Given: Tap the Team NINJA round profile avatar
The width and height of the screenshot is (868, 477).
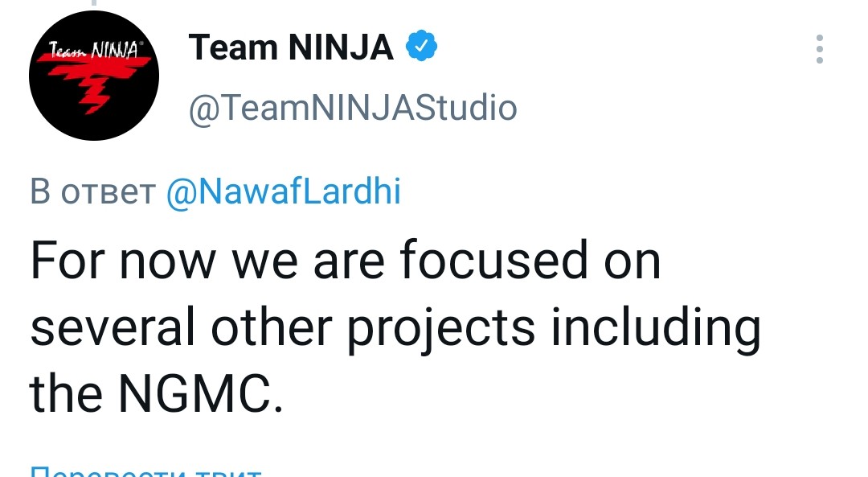Looking at the screenshot, I should (x=93, y=76).
